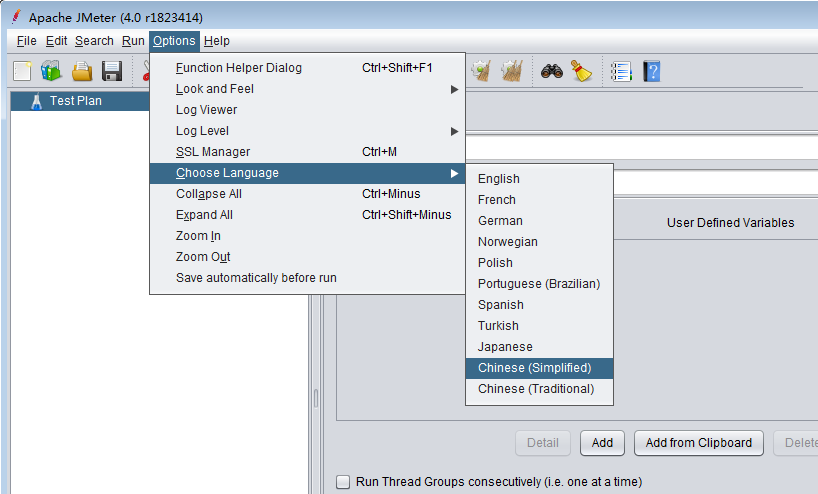Switch language to Chinese (Traditional)
818x494 pixels.
click(539, 389)
